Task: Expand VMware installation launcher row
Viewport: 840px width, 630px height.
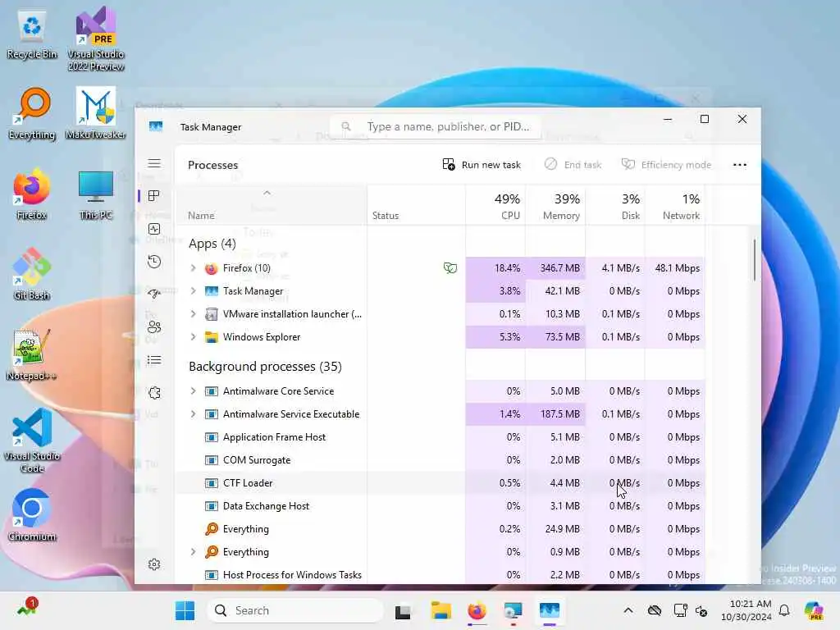Action: [194, 314]
